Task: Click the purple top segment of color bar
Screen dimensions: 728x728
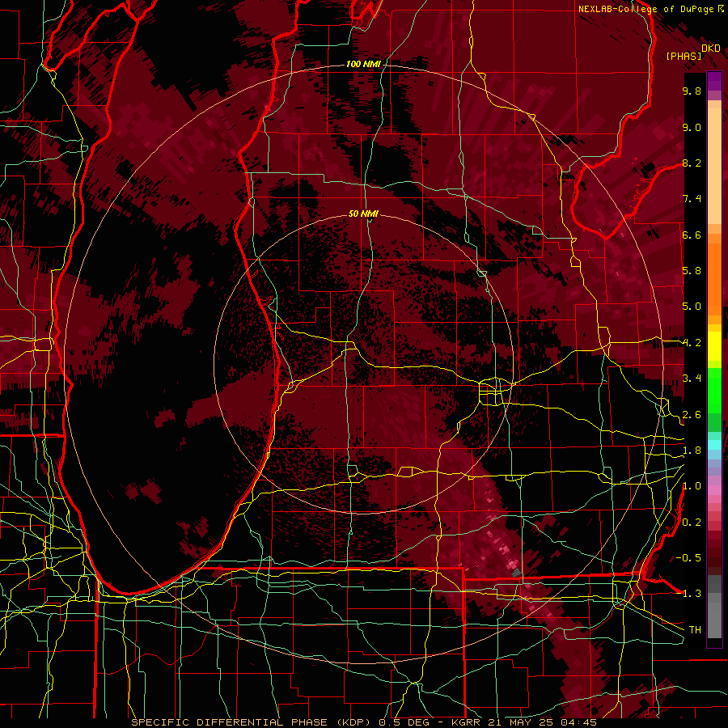Action: [714, 81]
